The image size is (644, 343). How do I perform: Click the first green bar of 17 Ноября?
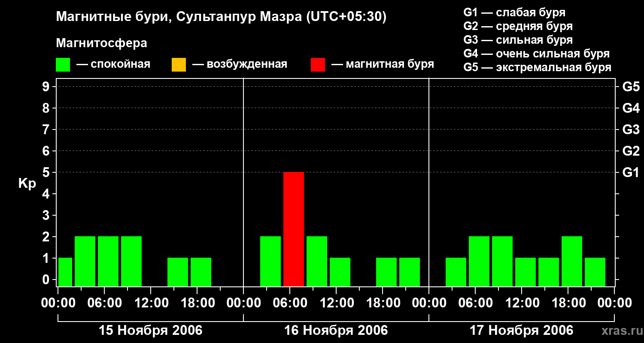click(456, 272)
